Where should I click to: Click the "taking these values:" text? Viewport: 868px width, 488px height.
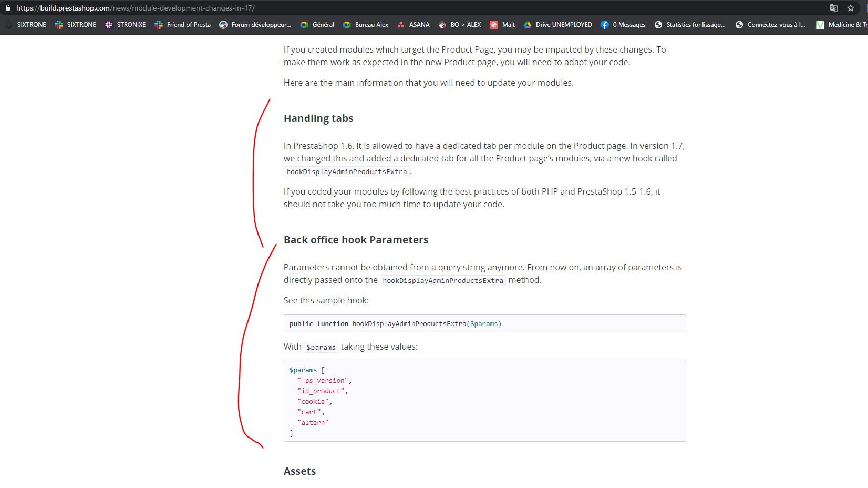[x=379, y=347]
